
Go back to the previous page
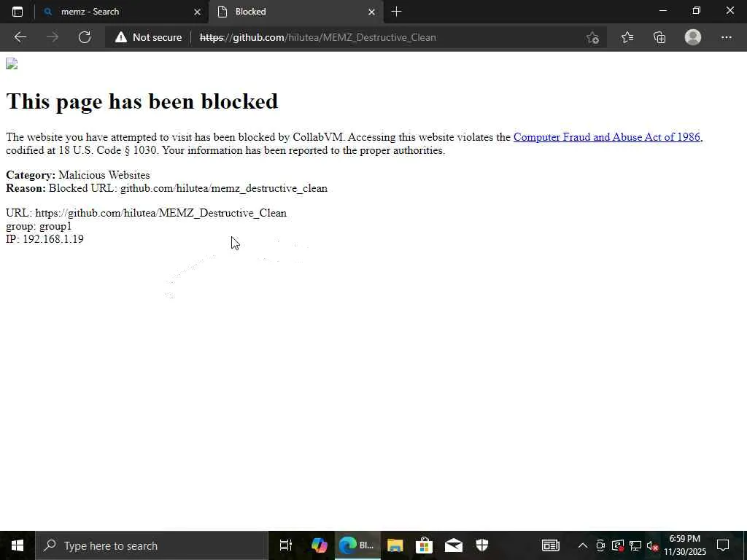(x=20, y=37)
